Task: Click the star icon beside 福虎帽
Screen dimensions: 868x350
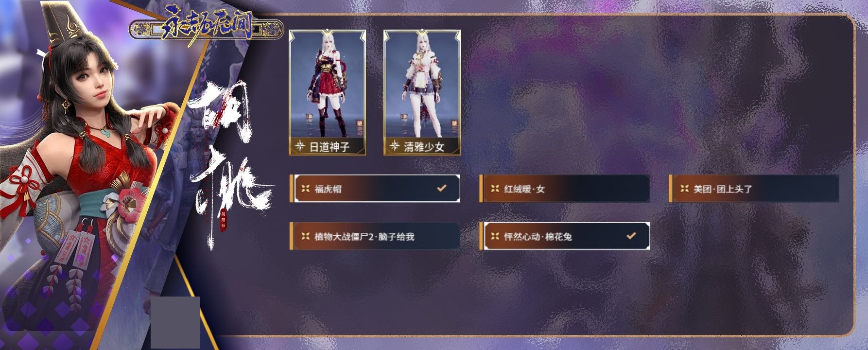Action: pyautogui.click(x=305, y=189)
